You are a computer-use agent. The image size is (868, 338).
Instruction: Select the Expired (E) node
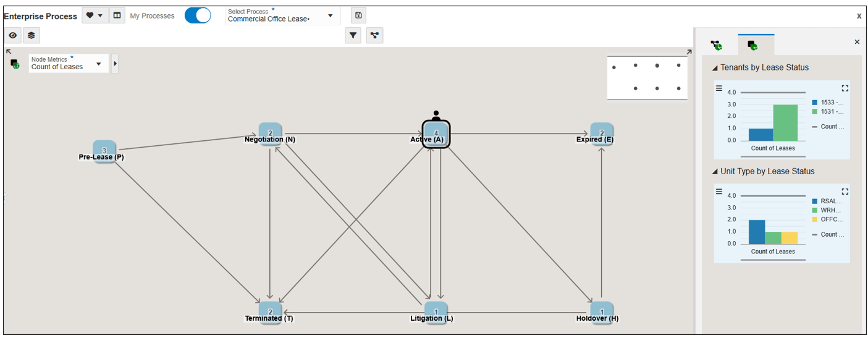tap(601, 134)
